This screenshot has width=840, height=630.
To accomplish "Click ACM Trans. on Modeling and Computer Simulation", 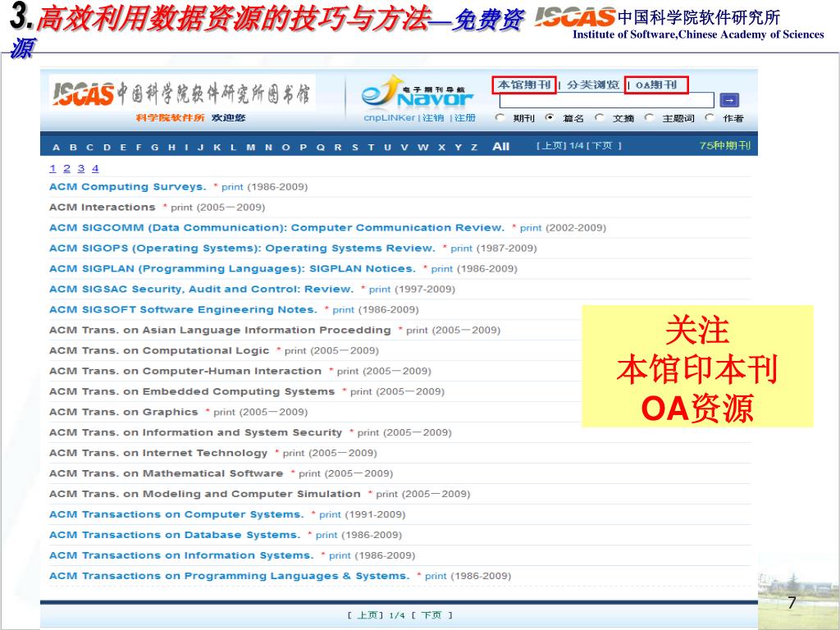I will point(204,494).
